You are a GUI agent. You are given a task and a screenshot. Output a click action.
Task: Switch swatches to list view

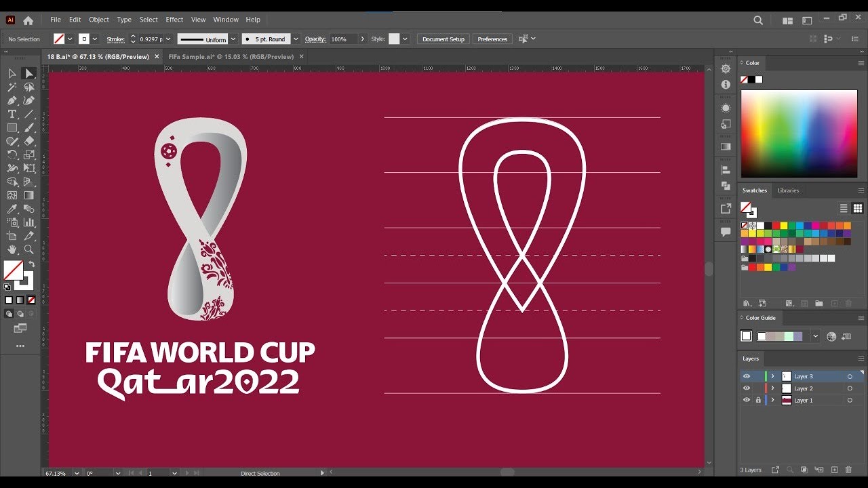click(x=844, y=209)
